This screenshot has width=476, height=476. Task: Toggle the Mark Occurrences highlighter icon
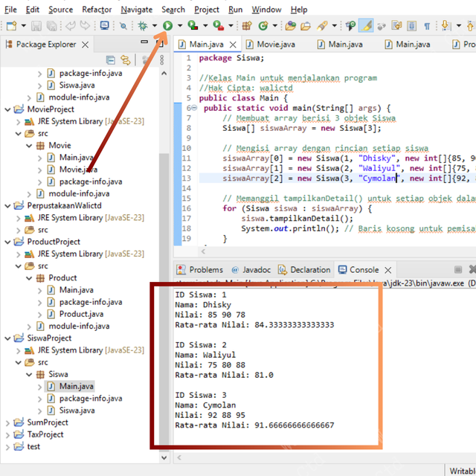tap(366, 25)
